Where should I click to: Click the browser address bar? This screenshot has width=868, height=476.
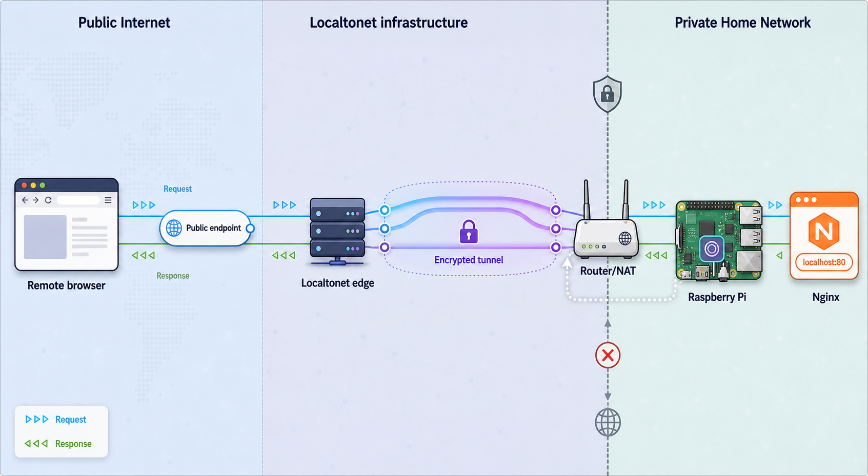(x=78, y=200)
